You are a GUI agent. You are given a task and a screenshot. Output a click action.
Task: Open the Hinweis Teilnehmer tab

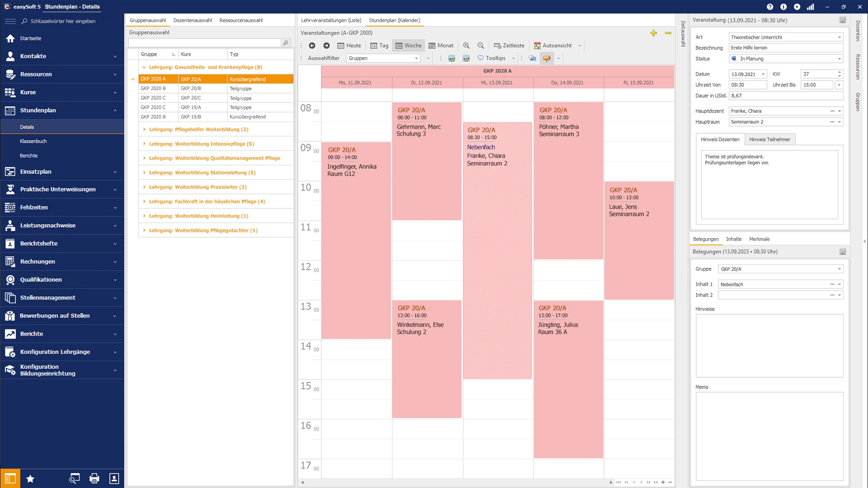click(x=769, y=139)
